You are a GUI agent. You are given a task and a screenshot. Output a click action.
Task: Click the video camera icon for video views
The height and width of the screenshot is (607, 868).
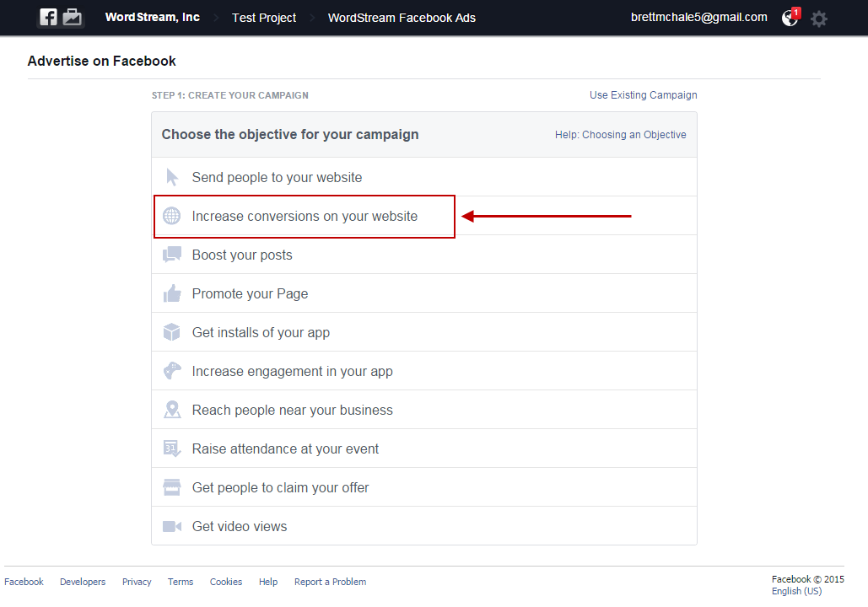tap(171, 526)
